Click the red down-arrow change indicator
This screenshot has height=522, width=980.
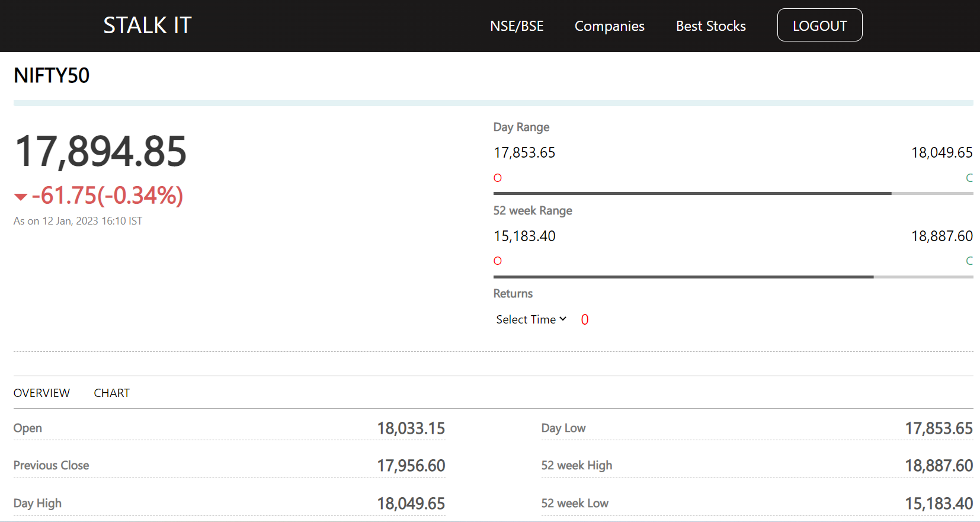point(21,197)
